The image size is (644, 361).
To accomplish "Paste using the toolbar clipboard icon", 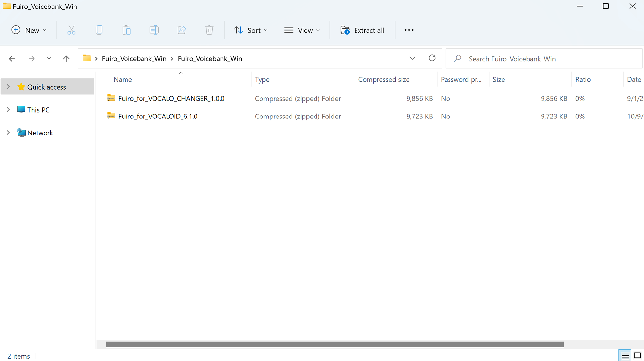I will [x=127, y=30].
